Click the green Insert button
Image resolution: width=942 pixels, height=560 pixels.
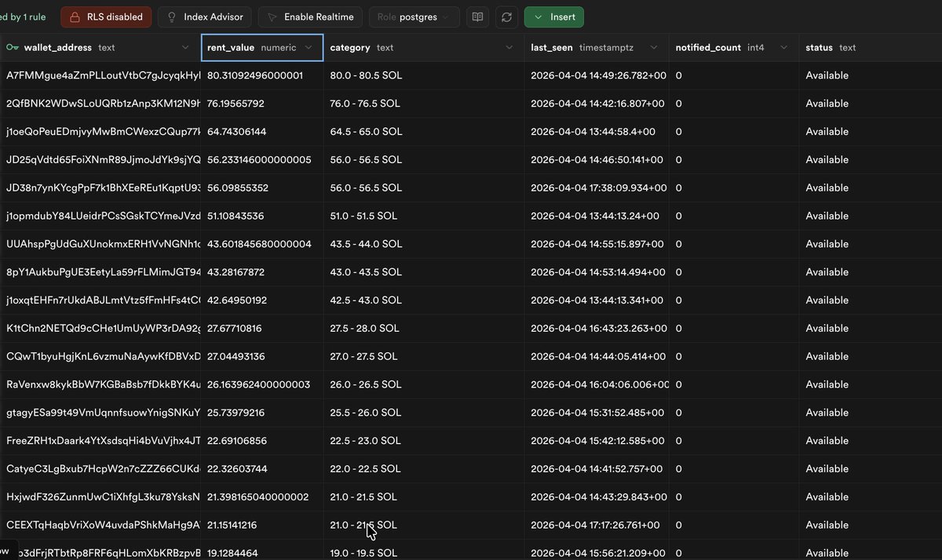click(x=553, y=16)
